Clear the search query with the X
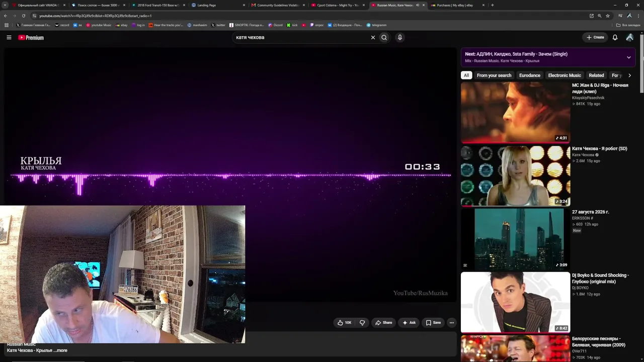This screenshot has height=362, width=644. click(373, 37)
